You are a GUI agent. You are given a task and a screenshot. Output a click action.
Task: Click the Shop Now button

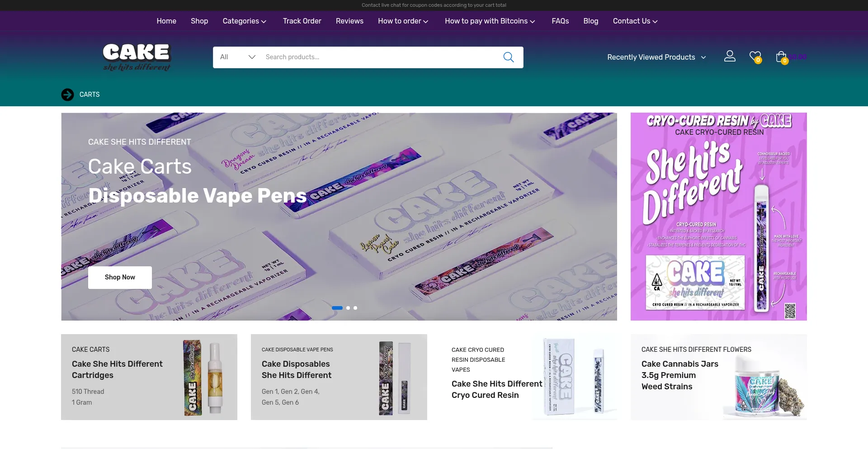click(120, 277)
